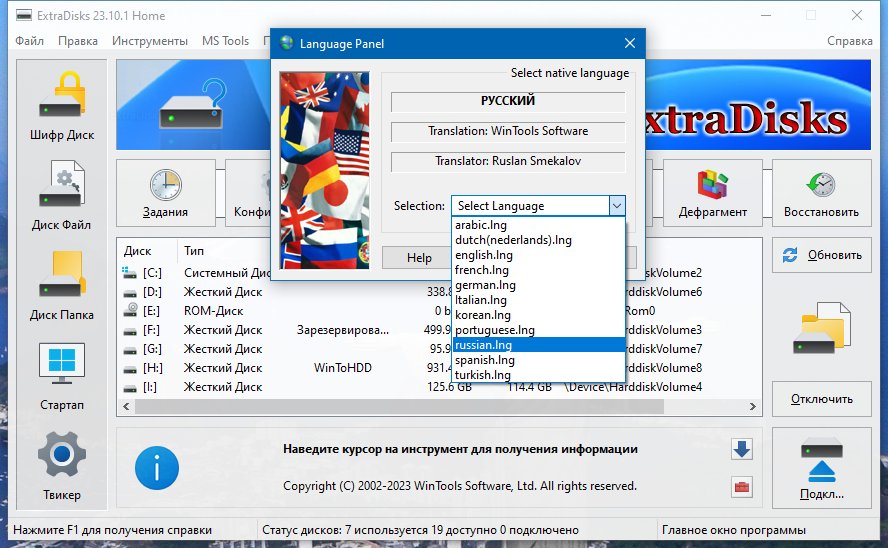
Task: Click the Help button in Language Panel
Action: click(x=419, y=258)
